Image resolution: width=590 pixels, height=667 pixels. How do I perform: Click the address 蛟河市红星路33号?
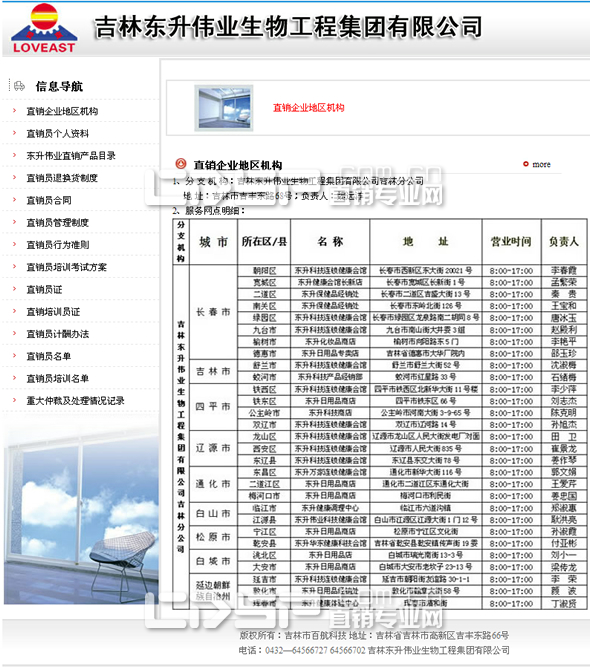pyautogui.click(x=426, y=377)
